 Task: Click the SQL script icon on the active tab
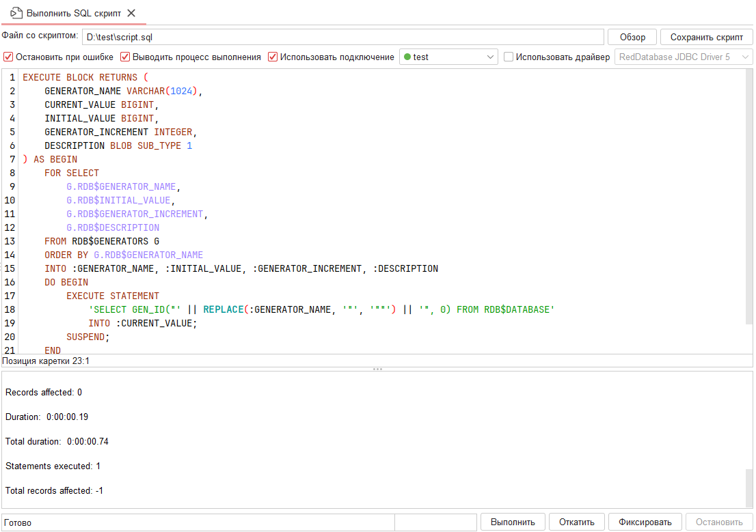(15, 12)
